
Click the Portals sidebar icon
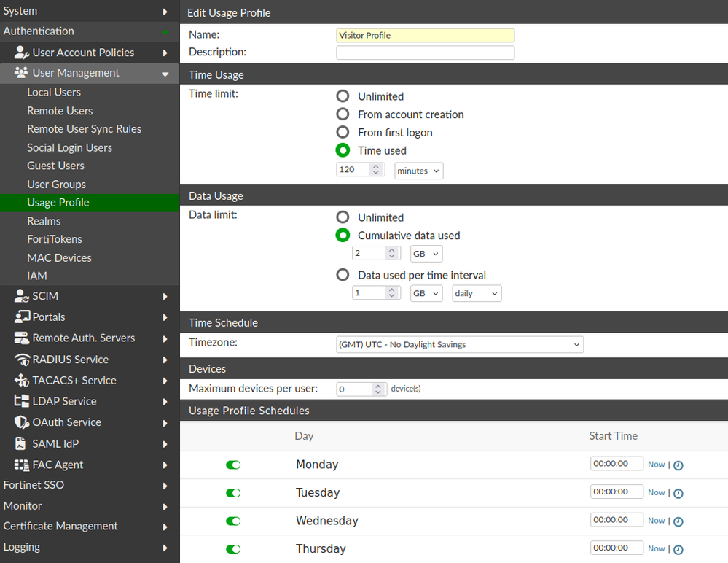pyautogui.click(x=22, y=317)
